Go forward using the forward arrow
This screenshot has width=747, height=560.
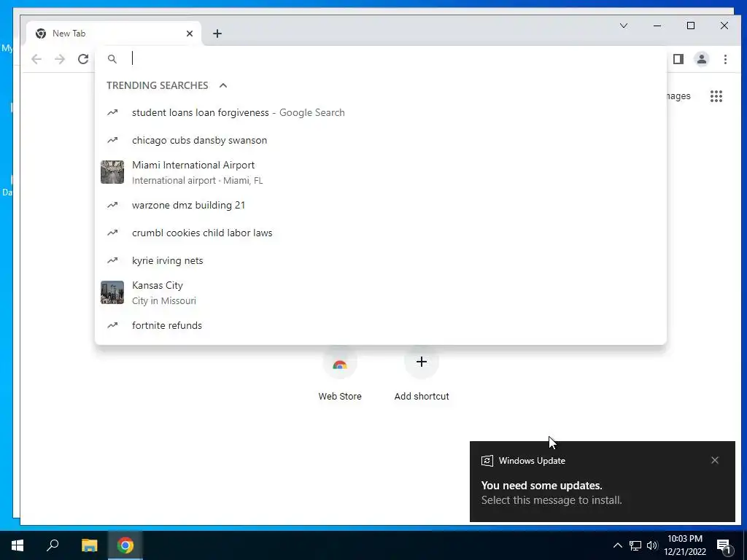[60, 59]
